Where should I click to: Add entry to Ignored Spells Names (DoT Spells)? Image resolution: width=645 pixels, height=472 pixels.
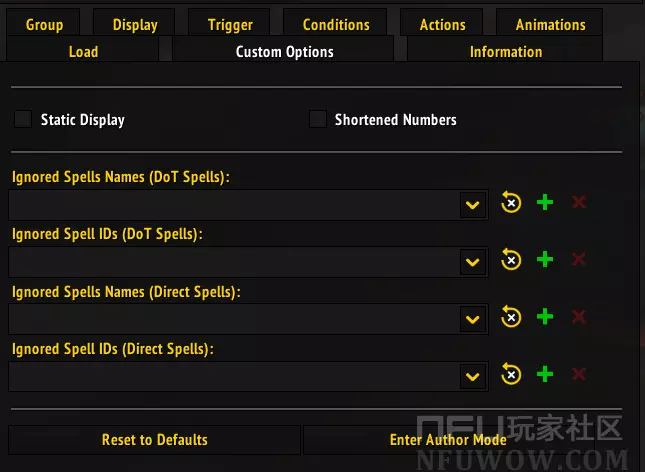[545, 203]
